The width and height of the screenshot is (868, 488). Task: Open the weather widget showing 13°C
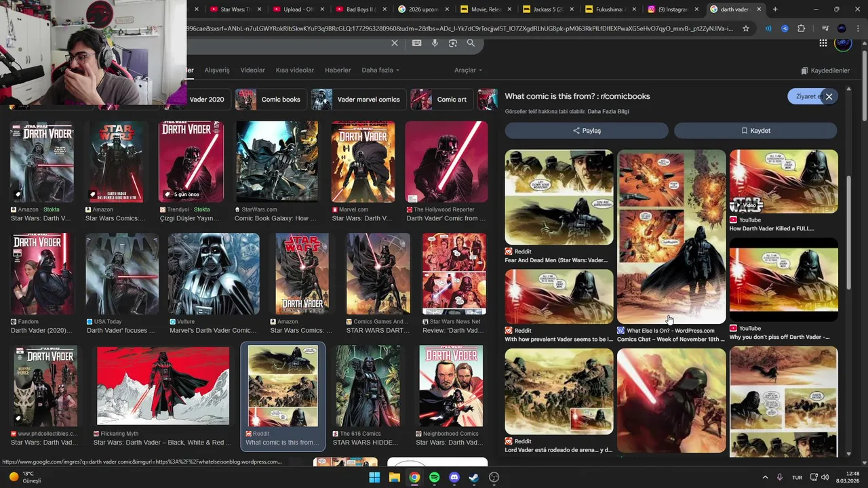point(25,477)
